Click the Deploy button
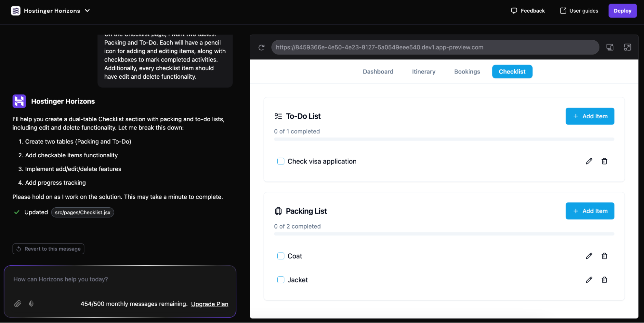644x323 pixels. 622,11
